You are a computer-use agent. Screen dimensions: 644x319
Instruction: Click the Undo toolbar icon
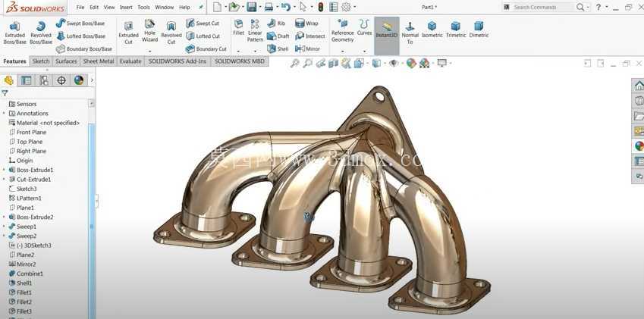286,7
